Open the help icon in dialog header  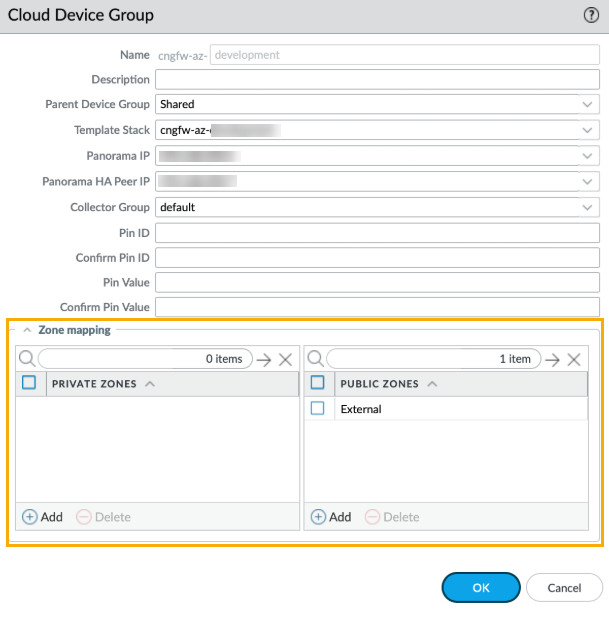[x=591, y=16]
